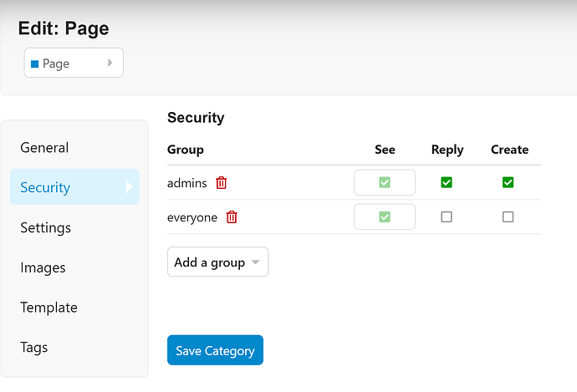Click the everyone group name
This screenshot has height=392, width=577.
point(192,217)
